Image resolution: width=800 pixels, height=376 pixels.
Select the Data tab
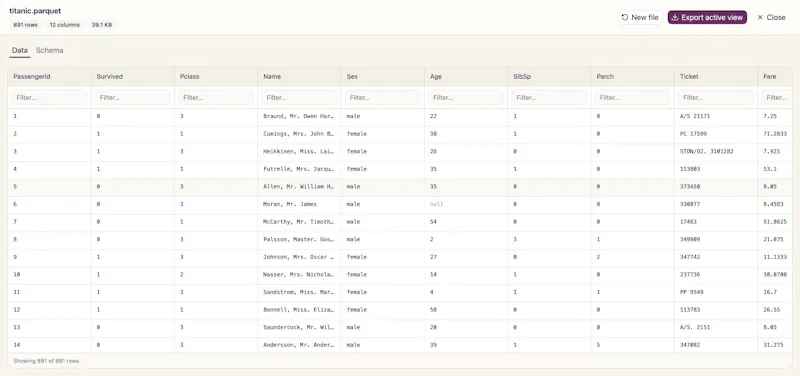click(20, 51)
